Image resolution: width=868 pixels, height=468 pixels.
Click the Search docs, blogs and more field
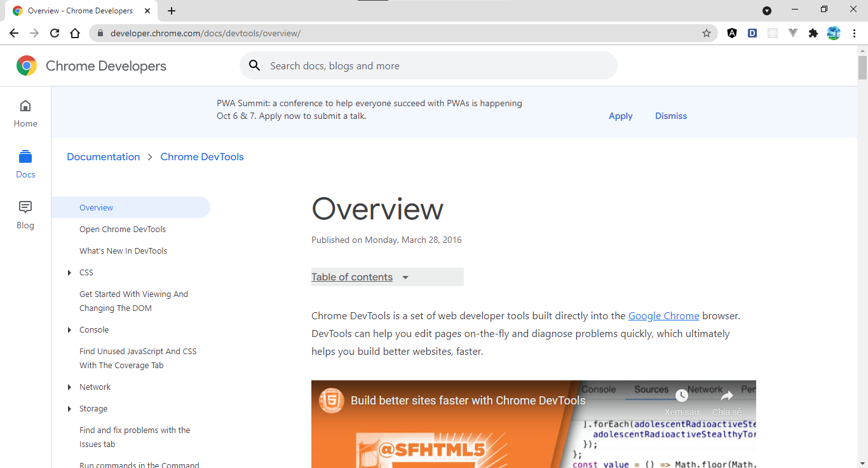coord(428,65)
